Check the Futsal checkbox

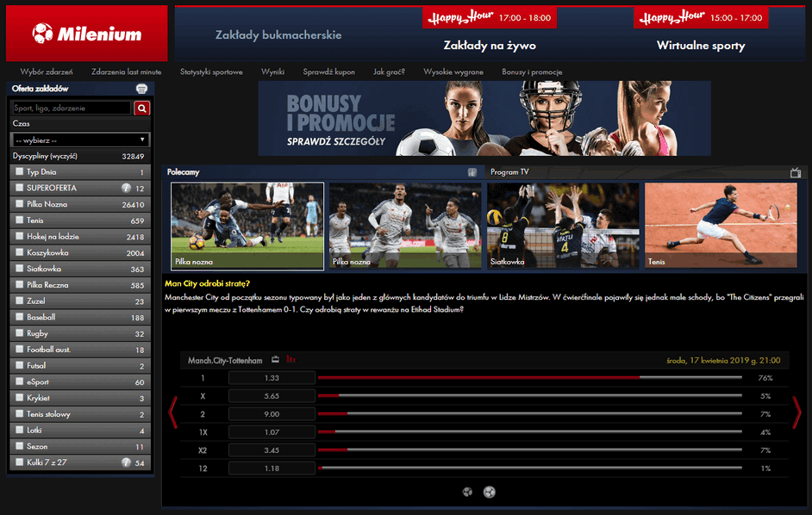pyautogui.click(x=20, y=365)
